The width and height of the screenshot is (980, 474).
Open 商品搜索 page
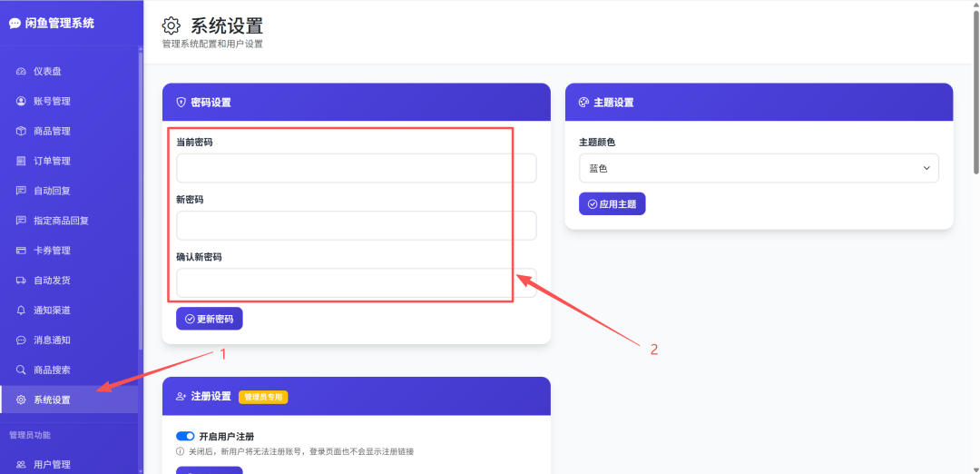(69, 370)
